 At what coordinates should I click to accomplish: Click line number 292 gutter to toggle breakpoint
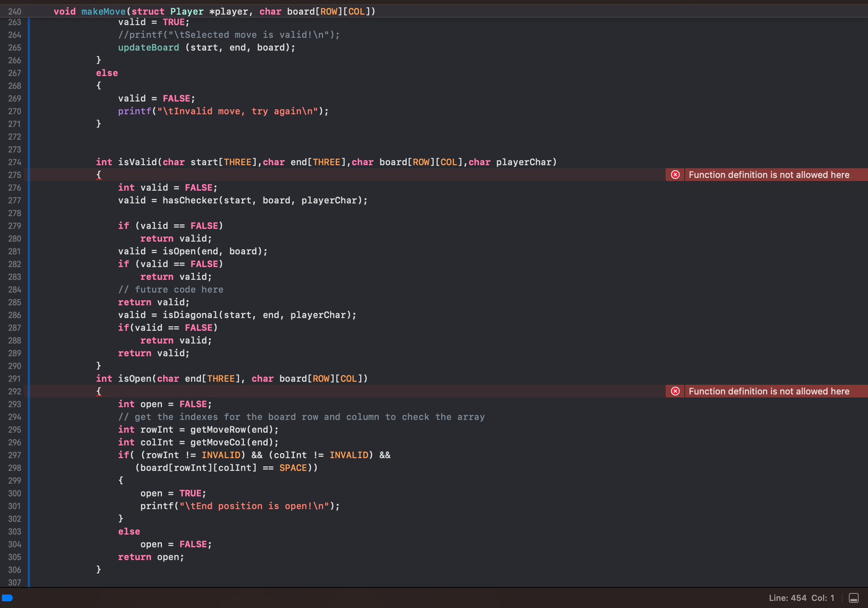pyautogui.click(x=14, y=391)
